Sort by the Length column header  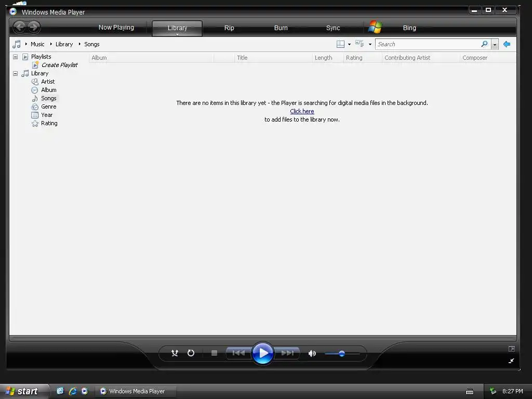tap(328, 58)
